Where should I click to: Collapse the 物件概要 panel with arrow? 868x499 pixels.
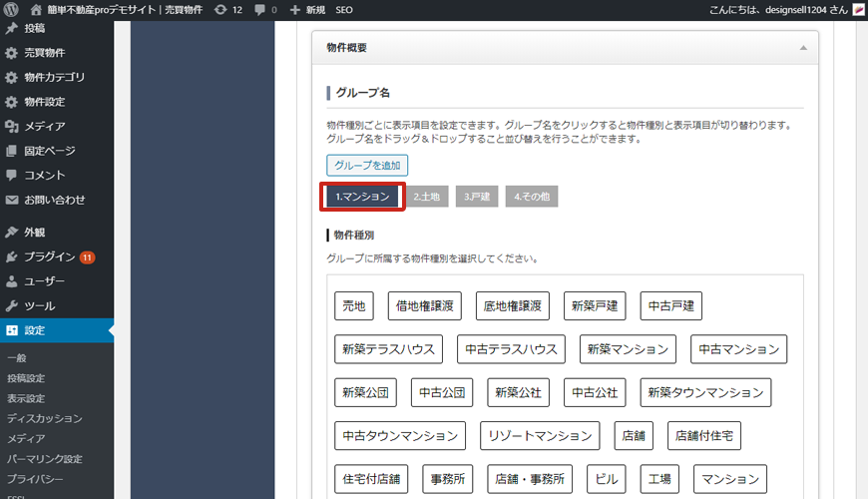click(802, 47)
